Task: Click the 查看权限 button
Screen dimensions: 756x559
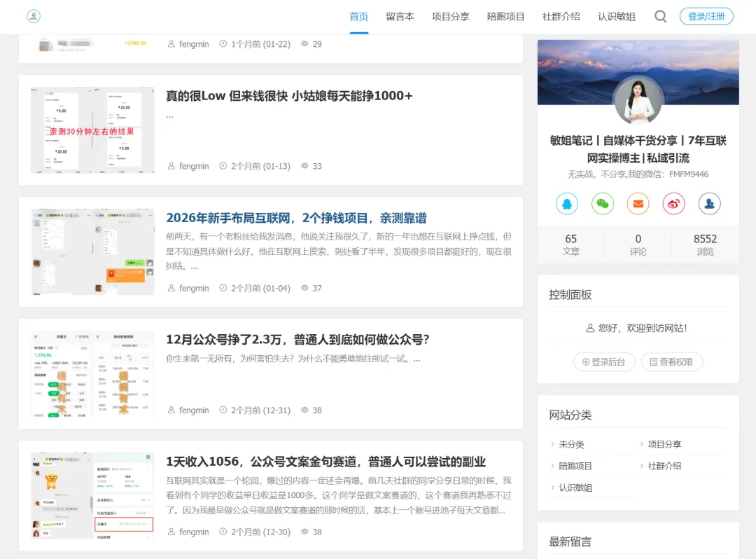Action: click(671, 361)
